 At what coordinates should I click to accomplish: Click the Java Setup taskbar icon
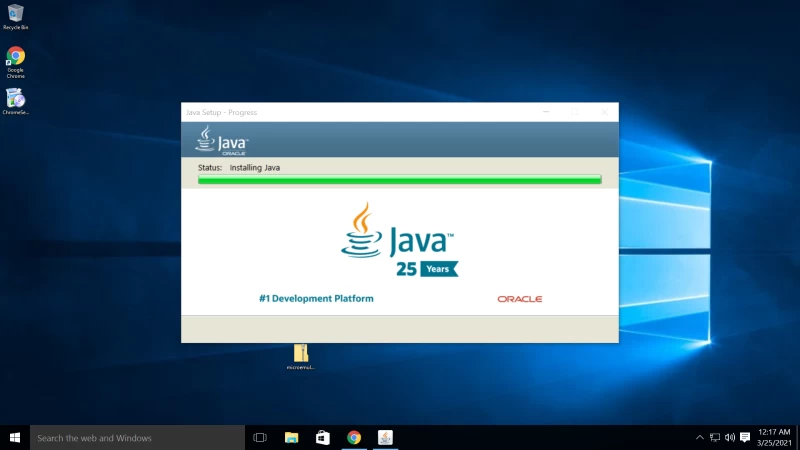(385, 437)
